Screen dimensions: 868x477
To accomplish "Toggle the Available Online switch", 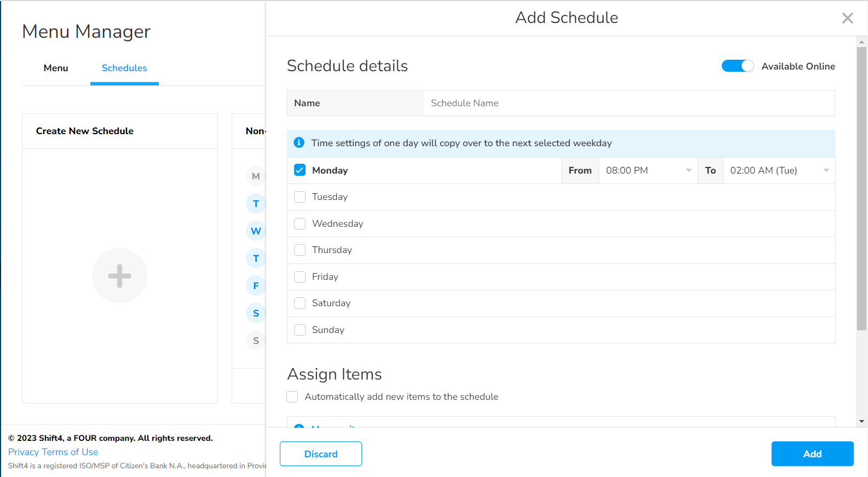I will point(737,66).
